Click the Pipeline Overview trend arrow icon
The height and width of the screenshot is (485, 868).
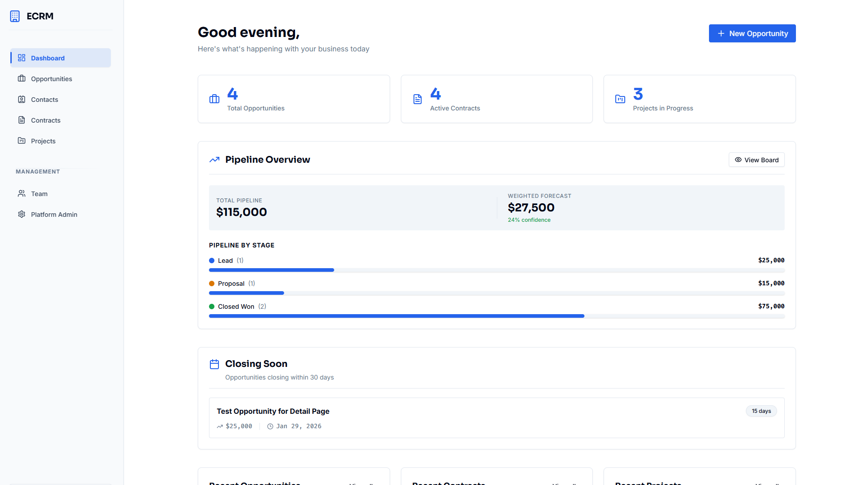coord(214,160)
